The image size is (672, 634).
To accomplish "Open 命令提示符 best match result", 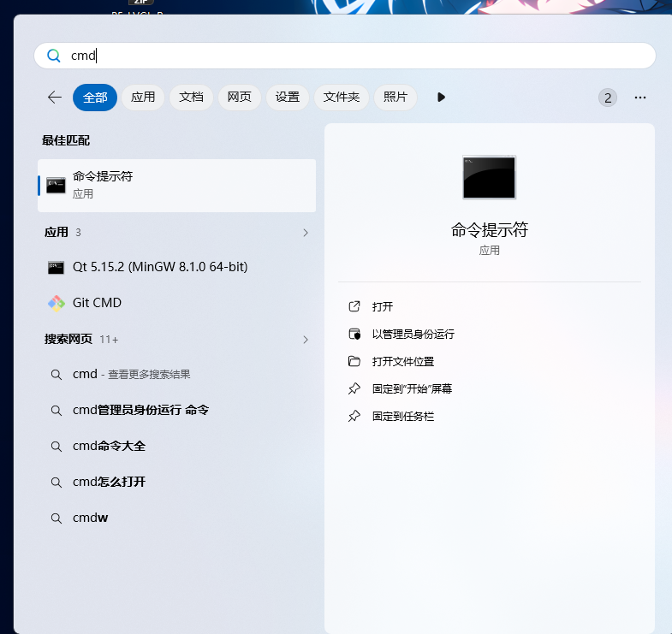I will pos(177,186).
